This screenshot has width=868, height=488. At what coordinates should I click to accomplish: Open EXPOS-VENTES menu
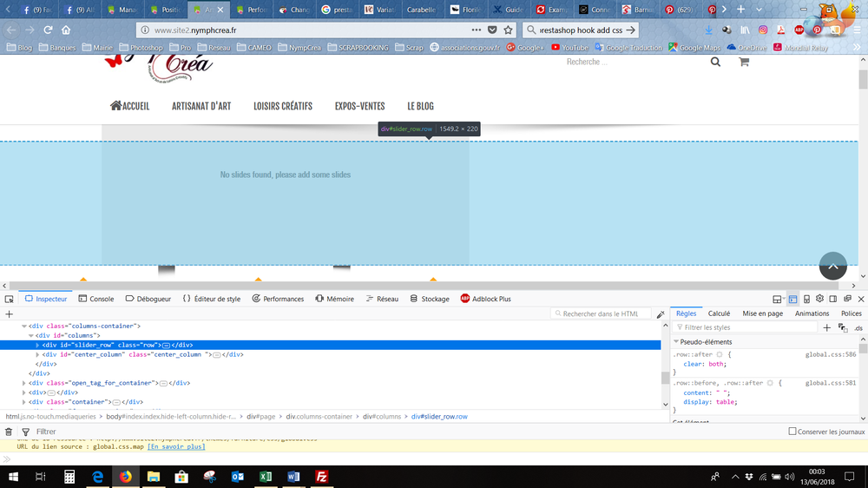360,106
